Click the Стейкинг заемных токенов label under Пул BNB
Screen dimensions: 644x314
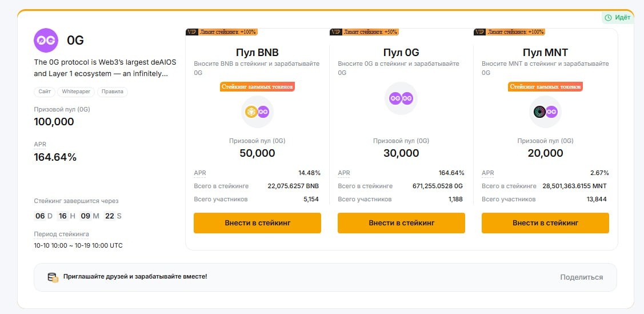click(257, 87)
